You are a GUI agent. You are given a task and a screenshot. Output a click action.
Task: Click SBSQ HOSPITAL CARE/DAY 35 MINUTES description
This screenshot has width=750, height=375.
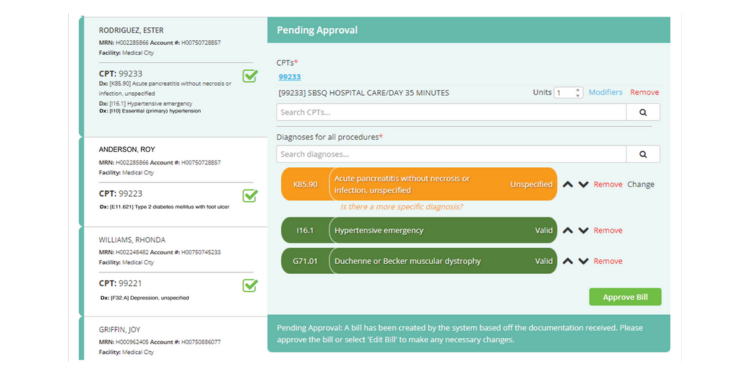coord(364,93)
